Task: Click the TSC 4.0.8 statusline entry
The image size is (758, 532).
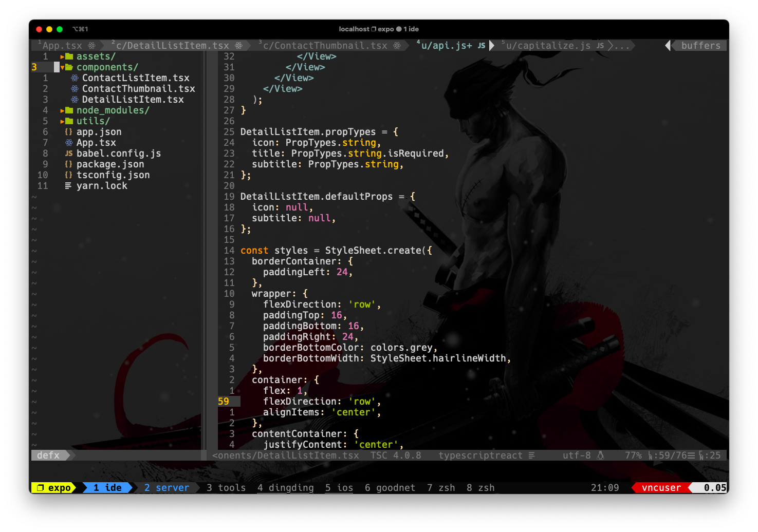Action: 396,455
